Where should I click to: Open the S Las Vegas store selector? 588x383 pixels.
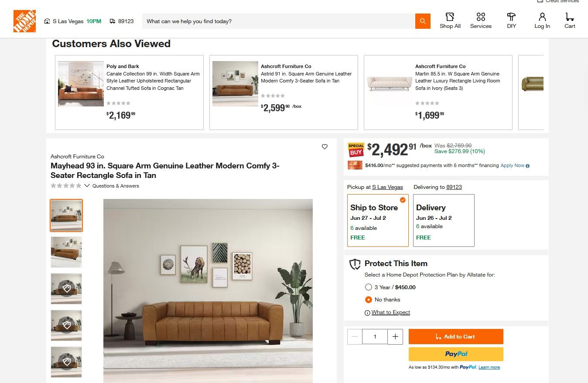(68, 21)
